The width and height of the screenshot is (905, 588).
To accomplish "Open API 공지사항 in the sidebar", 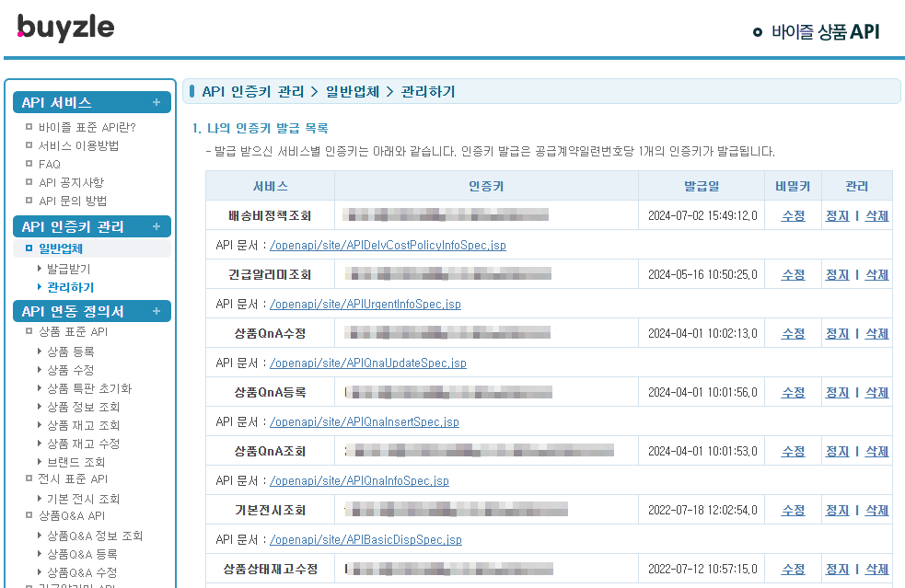I will click(71, 182).
